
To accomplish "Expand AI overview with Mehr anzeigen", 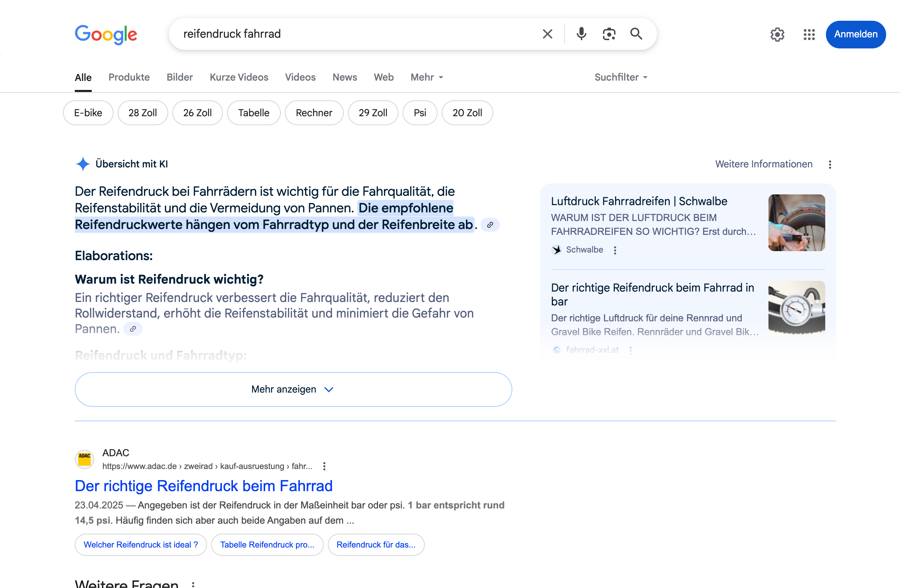I will click(x=293, y=389).
